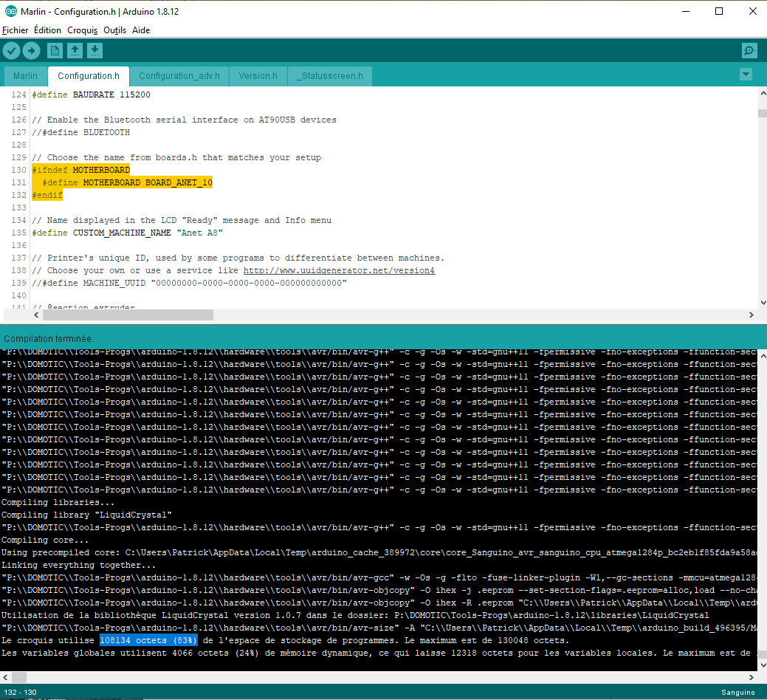Image resolution: width=767 pixels, height=700 pixels.
Task: Open the Outils menu
Action: point(114,30)
